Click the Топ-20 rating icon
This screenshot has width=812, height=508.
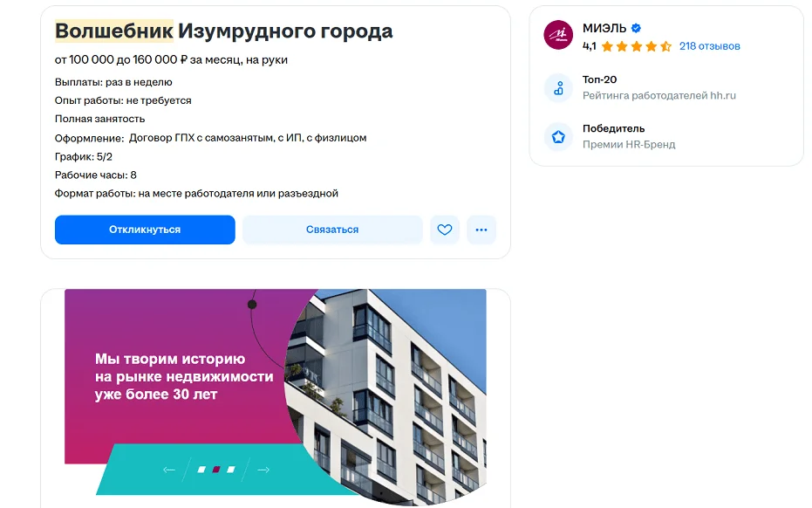[558, 88]
